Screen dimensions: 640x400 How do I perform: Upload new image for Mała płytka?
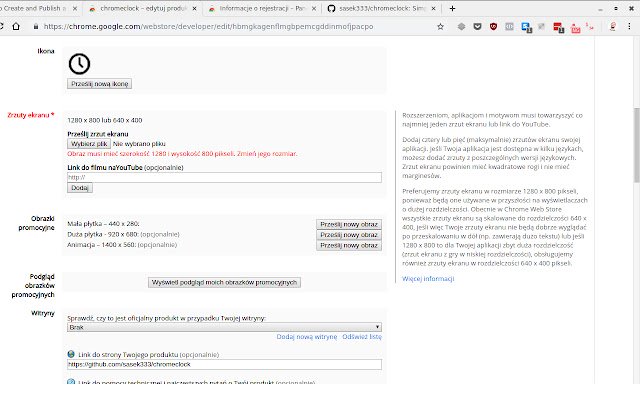349,224
